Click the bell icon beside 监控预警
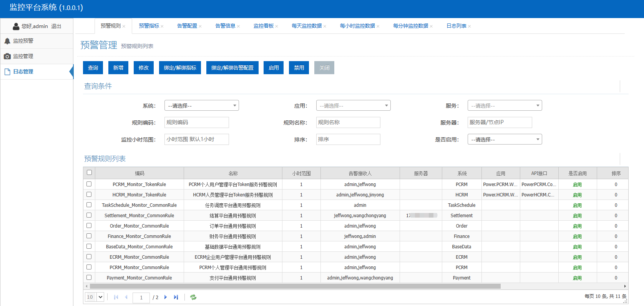644x306 pixels. click(7, 41)
